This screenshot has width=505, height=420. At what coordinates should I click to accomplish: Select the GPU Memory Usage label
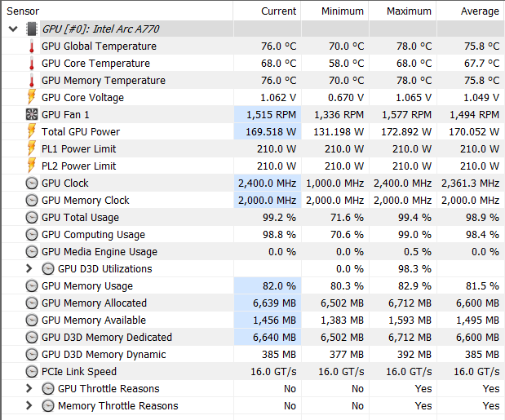(x=87, y=285)
